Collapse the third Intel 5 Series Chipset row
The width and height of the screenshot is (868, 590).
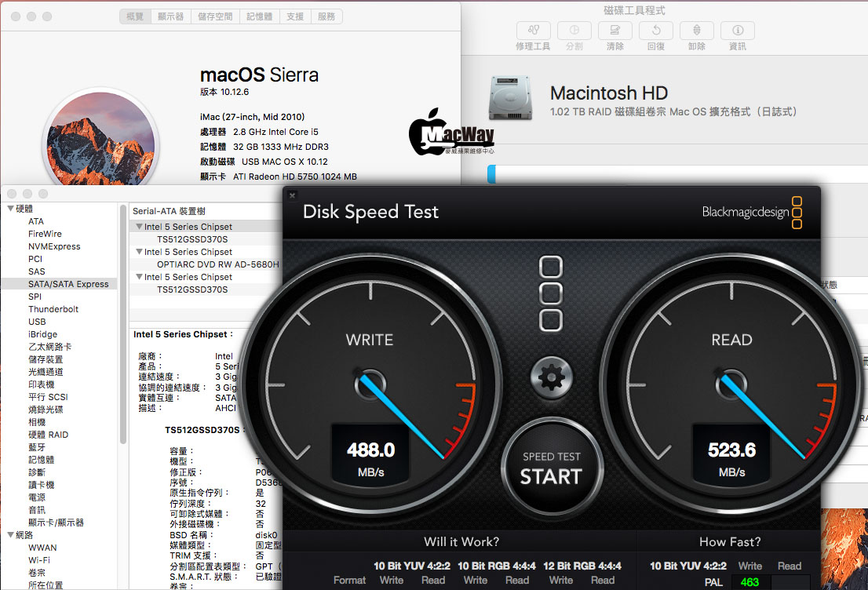140,277
